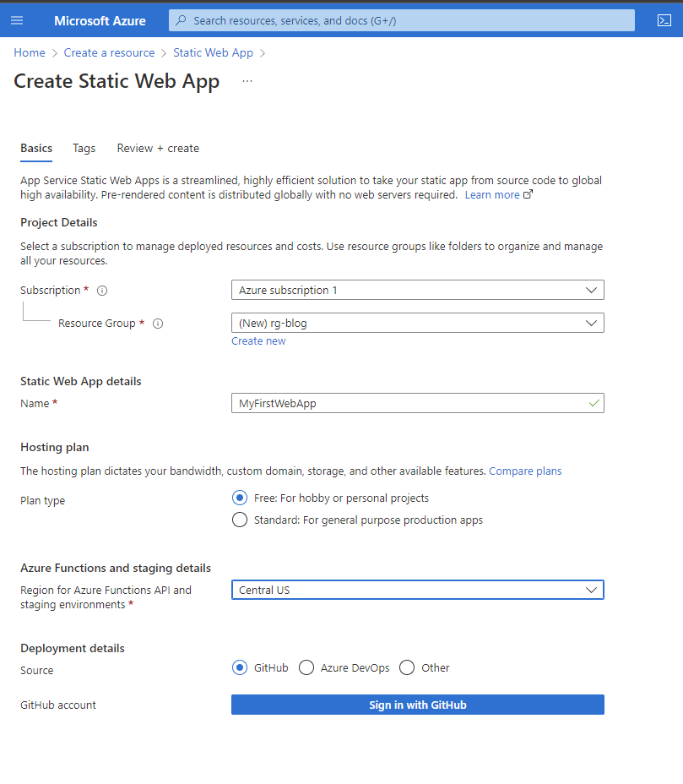The width and height of the screenshot is (683, 784).
Task: Open the hamburger portal menu
Action: point(17,20)
